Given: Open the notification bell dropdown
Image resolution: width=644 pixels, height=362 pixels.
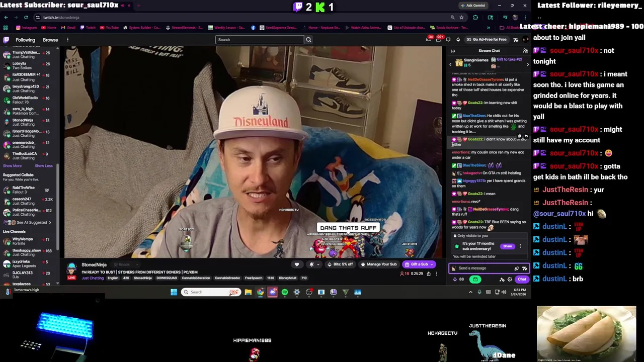Looking at the screenshot, I should pyautogui.click(x=313, y=264).
